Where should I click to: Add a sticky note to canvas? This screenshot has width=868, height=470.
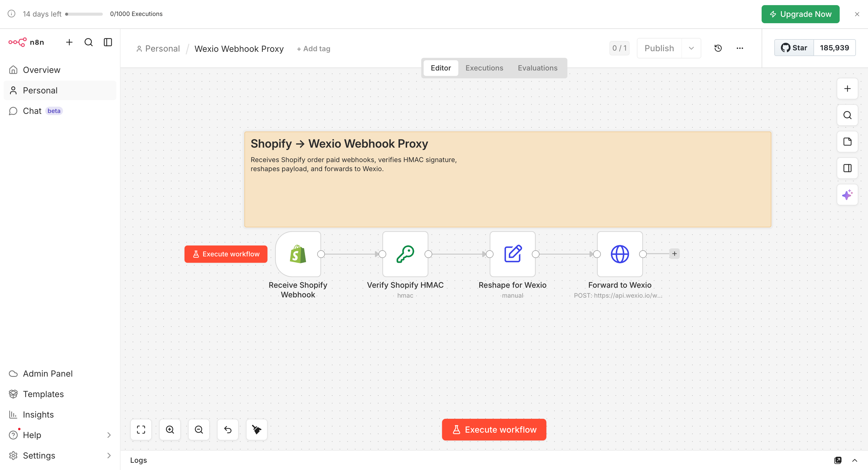[847, 142]
